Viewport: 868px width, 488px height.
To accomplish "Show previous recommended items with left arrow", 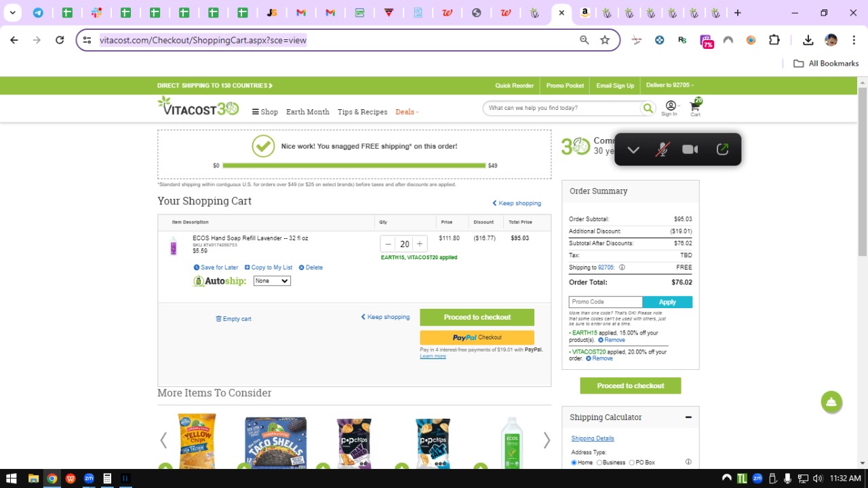I will pyautogui.click(x=163, y=440).
